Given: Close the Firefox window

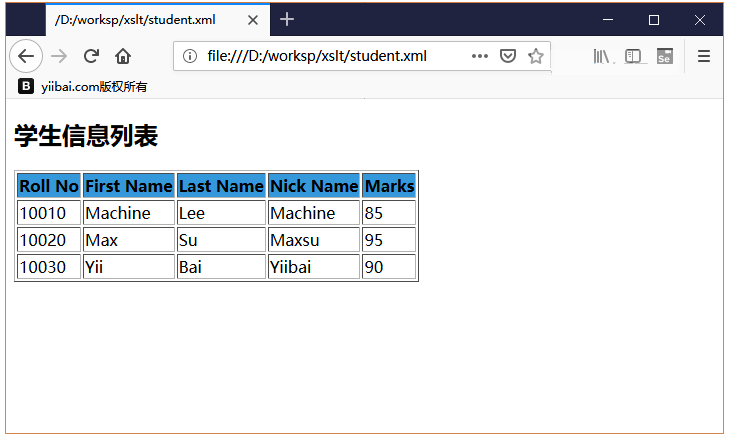Looking at the screenshot, I should (700, 20).
